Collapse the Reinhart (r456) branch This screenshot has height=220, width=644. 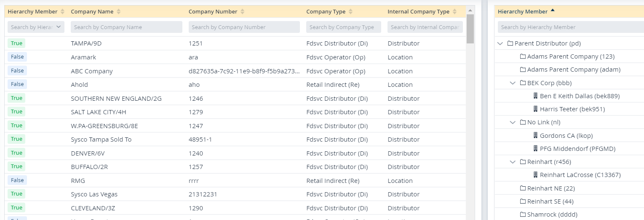click(x=513, y=162)
